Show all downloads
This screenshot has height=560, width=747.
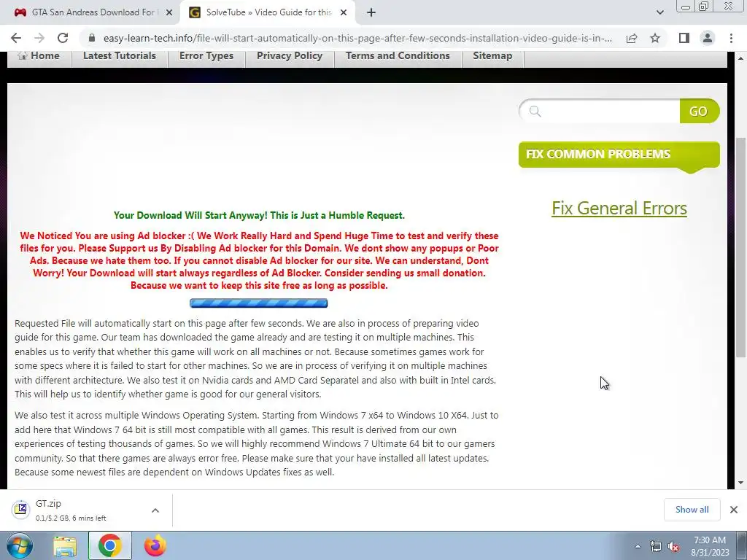[x=692, y=510]
